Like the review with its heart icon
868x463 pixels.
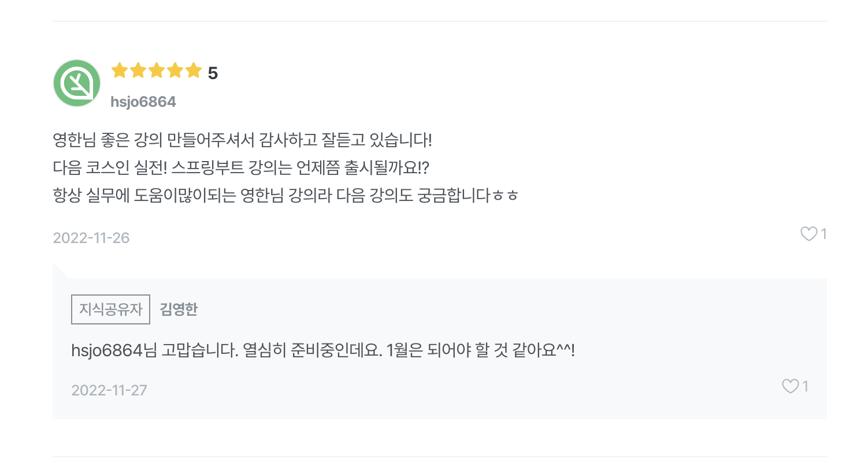[808, 234]
